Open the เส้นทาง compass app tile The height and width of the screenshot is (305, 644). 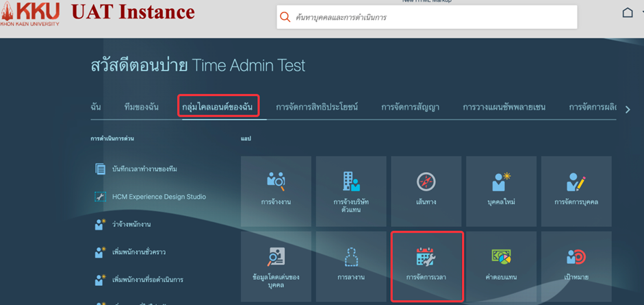426,189
